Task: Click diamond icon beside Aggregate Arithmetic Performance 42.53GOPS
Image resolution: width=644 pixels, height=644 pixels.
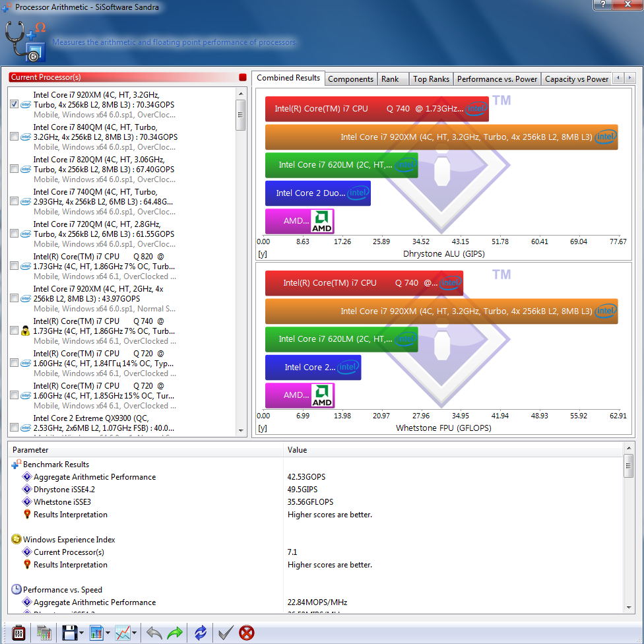Action: point(27,477)
